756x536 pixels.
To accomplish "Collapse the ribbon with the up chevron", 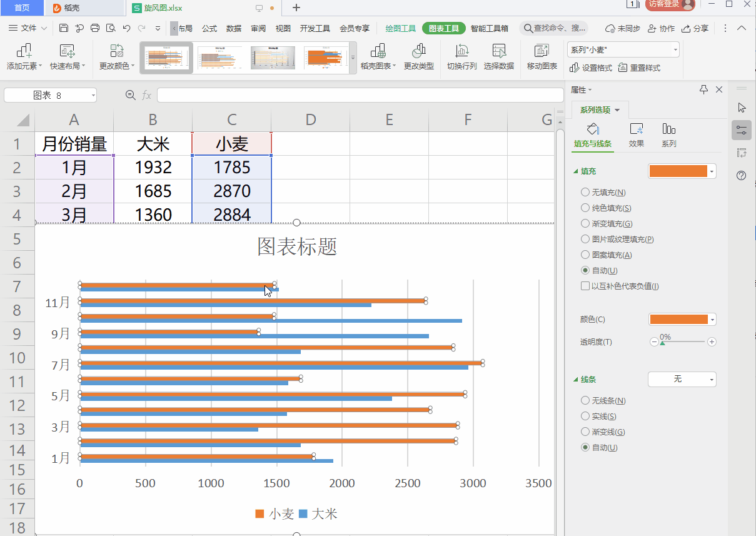I will pyautogui.click(x=742, y=28).
